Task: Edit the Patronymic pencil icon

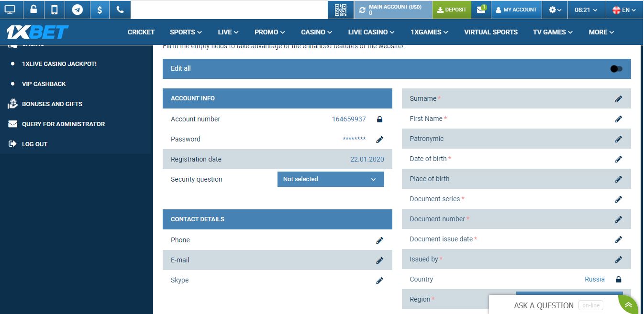Action: pyautogui.click(x=619, y=139)
